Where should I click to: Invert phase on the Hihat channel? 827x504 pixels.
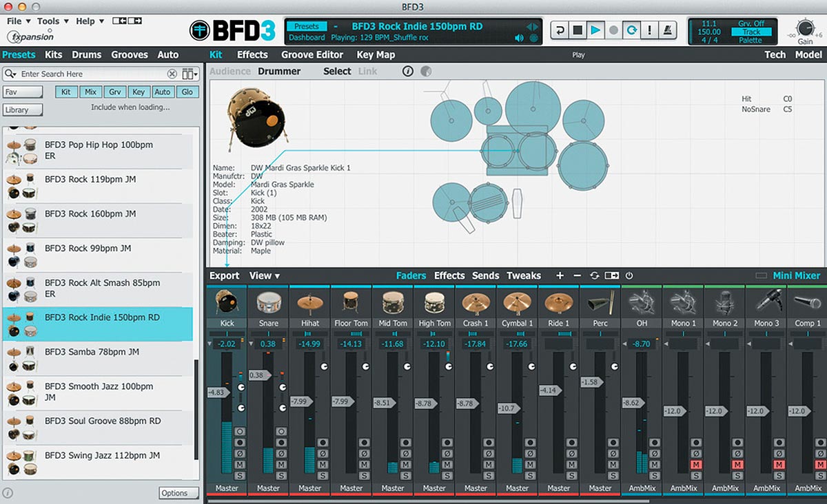pyautogui.click(x=323, y=454)
